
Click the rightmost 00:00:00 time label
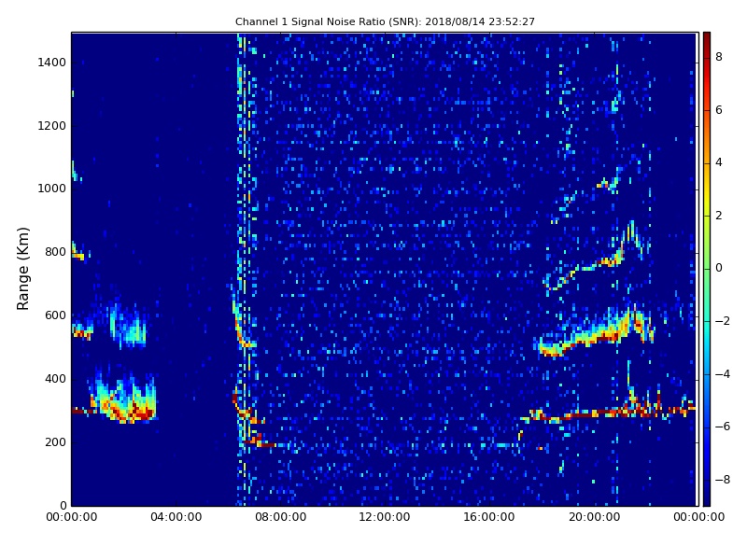coord(698,517)
